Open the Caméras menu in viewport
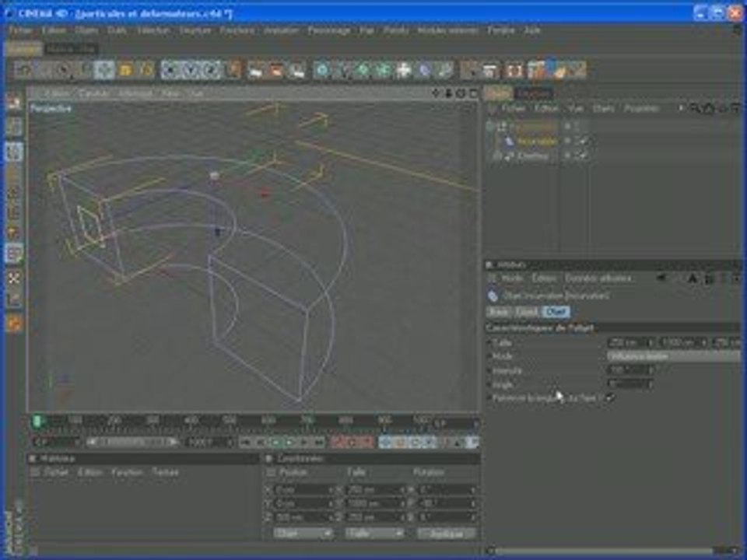 (94, 93)
